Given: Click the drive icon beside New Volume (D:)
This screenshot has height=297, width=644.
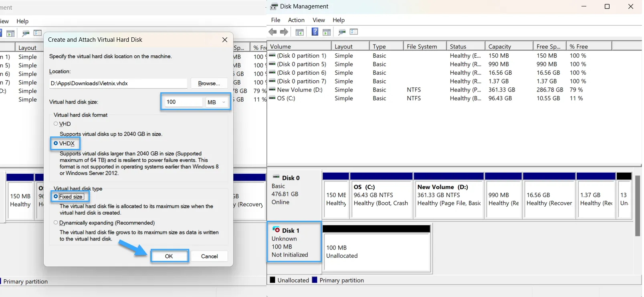Looking at the screenshot, I should [273, 90].
